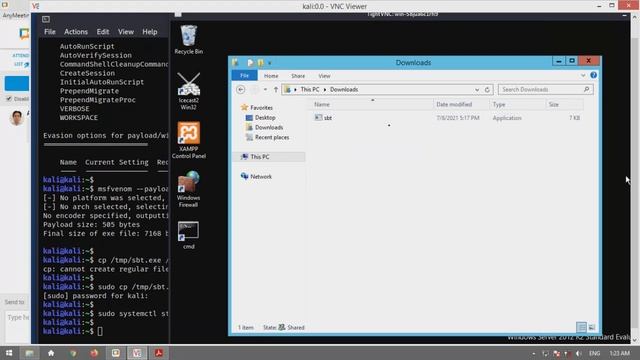
Task: Click the Explorer forward arrow button
Action: [254, 89]
